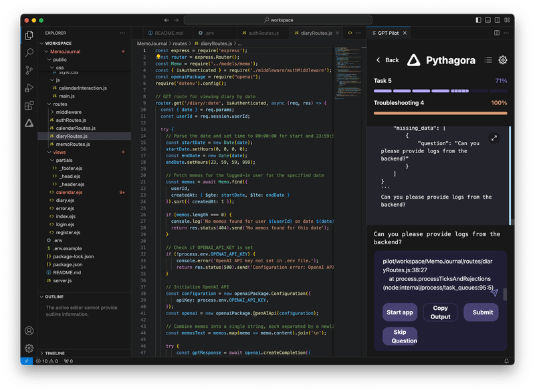Screen dimensions: 535x392
Task: Open Run and Debug view
Action: [x=29, y=88]
